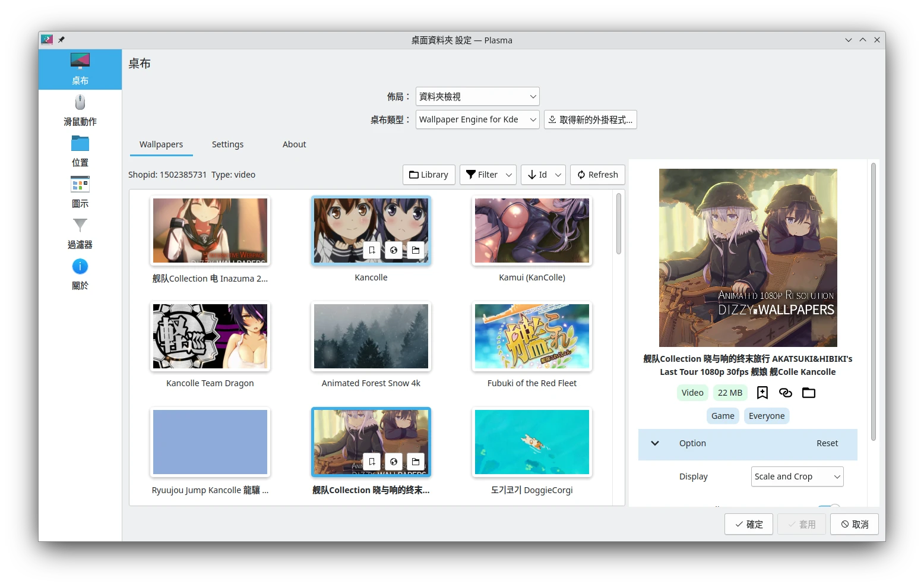Open the 桌布類型 wallpaper type dropdown
924x587 pixels.
477,119
